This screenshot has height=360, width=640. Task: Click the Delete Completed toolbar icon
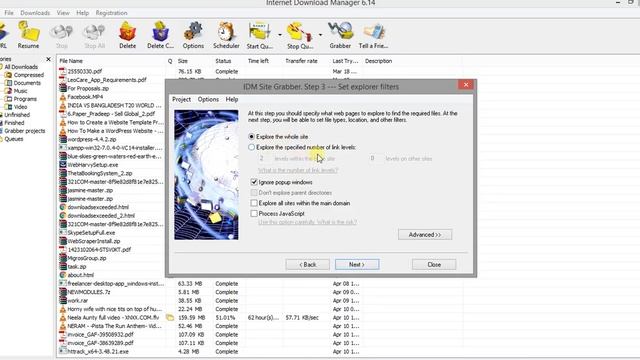160,35
